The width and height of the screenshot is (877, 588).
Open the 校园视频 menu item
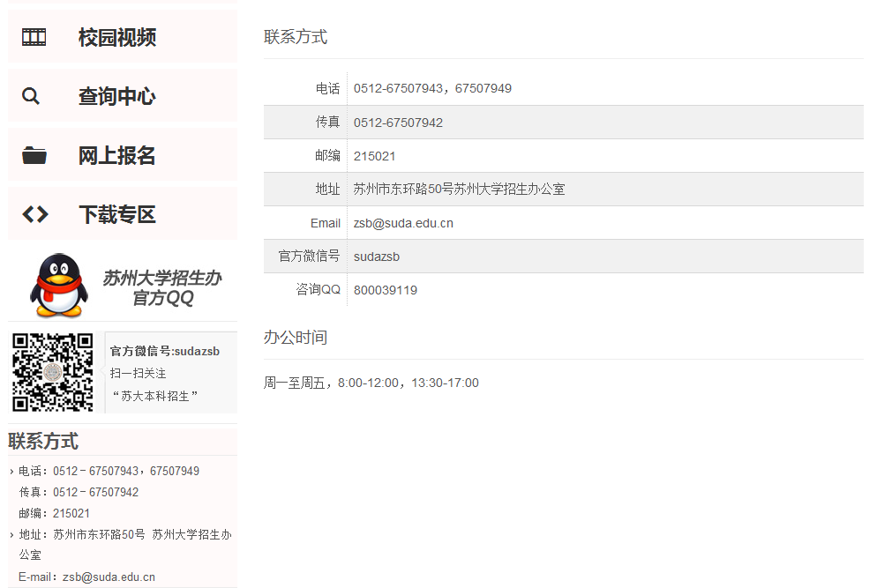117,37
